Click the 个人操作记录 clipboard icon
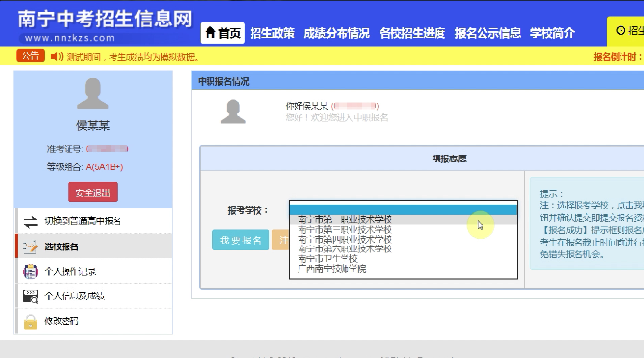This screenshot has width=644, height=358. (30, 271)
